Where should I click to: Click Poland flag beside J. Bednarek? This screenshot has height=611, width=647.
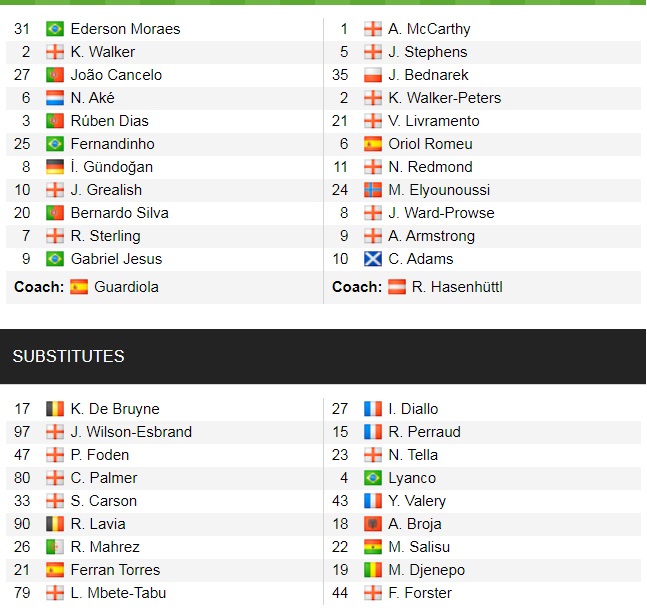pyautogui.click(x=373, y=75)
